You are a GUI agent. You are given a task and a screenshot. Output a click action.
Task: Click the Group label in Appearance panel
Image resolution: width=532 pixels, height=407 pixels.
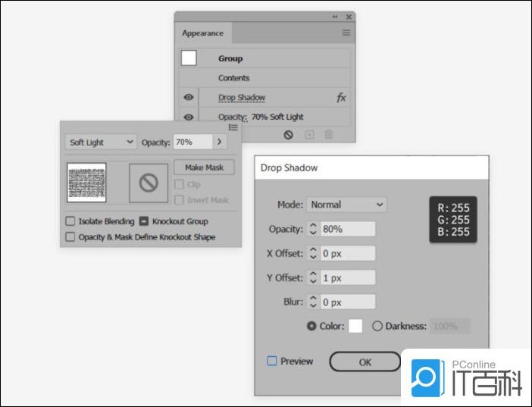230,58
